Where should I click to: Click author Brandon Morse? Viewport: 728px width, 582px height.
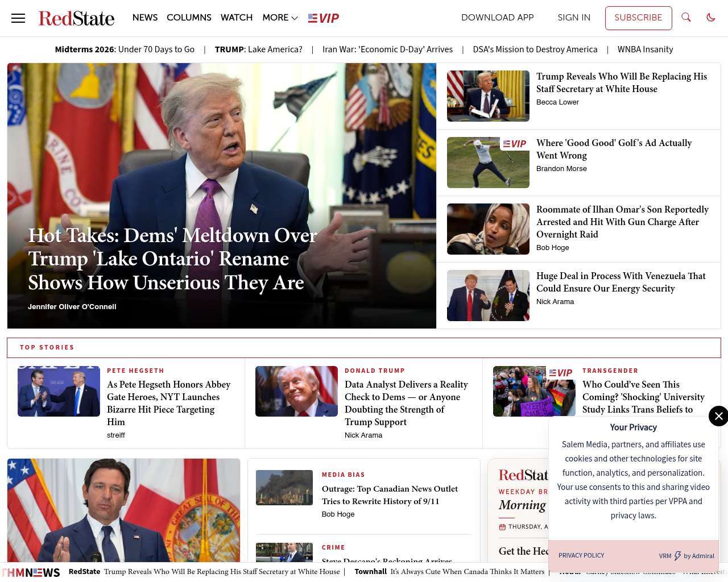tap(561, 169)
